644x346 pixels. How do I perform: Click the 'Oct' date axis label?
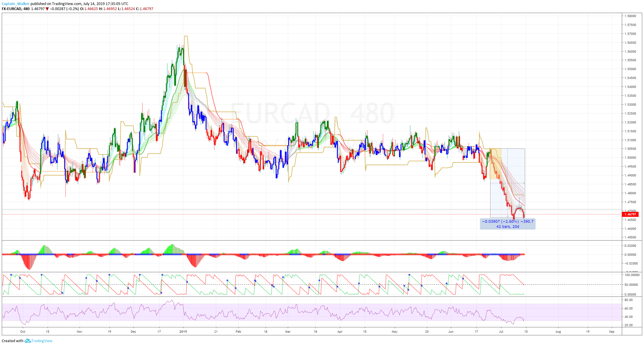pyautogui.click(x=23, y=332)
